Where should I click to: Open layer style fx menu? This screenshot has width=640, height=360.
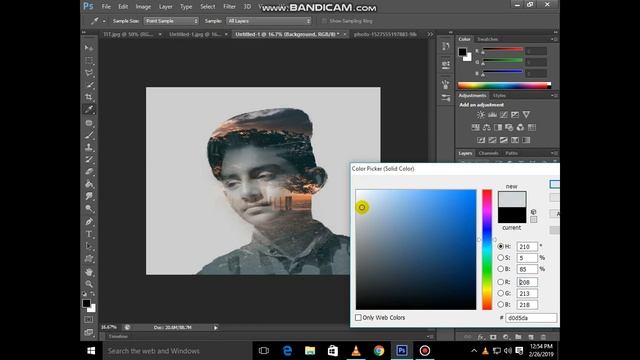(481, 337)
